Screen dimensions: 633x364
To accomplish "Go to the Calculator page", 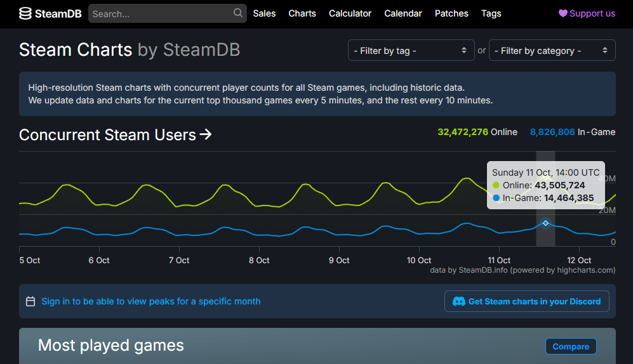I will click(x=350, y=13).
